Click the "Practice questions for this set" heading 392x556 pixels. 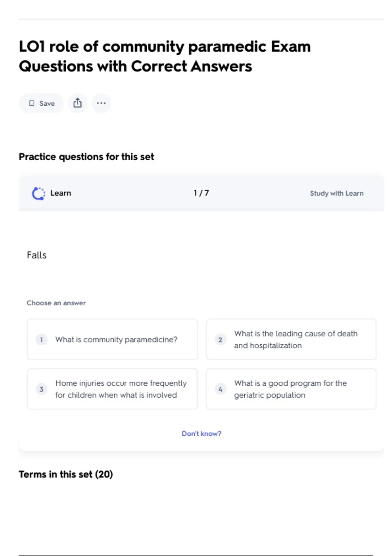(86, 157)
